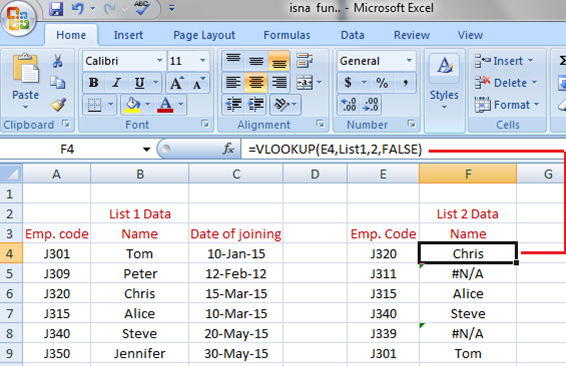Image resolution: width=566 pixels, height=366 pixels.
Task: Click the Select All corner button
Action: [11, 174]
